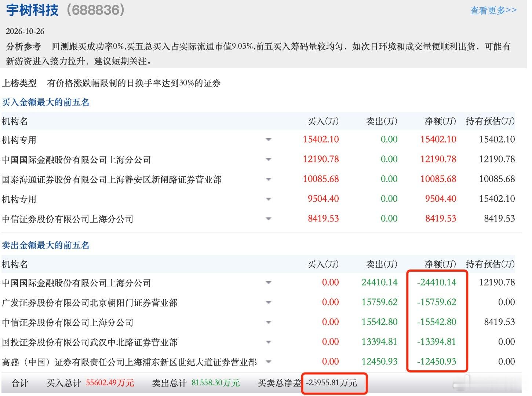Click the 分析参考 label
This screenshot has height=396, width=532.
pyautogui.click(x=23, y=47)
